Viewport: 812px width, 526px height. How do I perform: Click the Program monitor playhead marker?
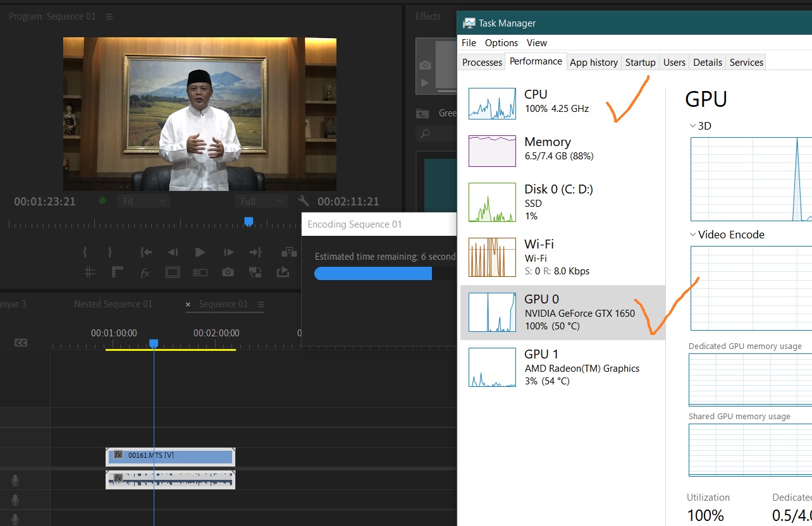pos(249,221)
